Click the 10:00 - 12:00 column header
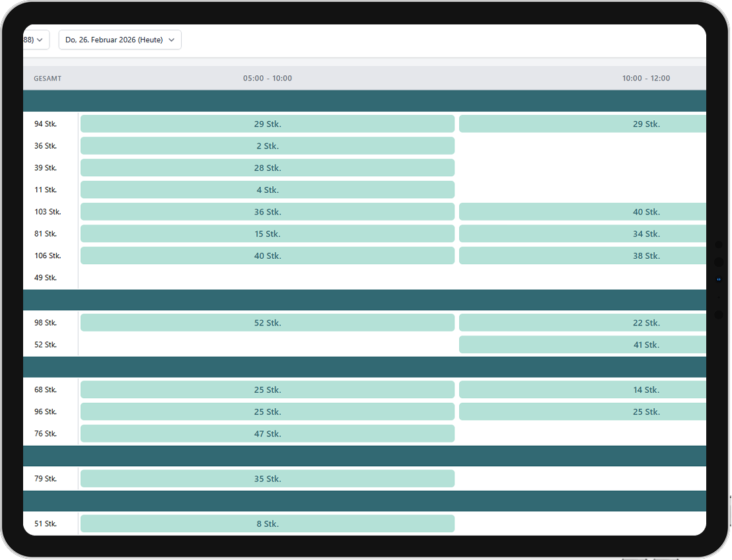Image resolution: width=732 pixels, height=560 pixels. 646,79
